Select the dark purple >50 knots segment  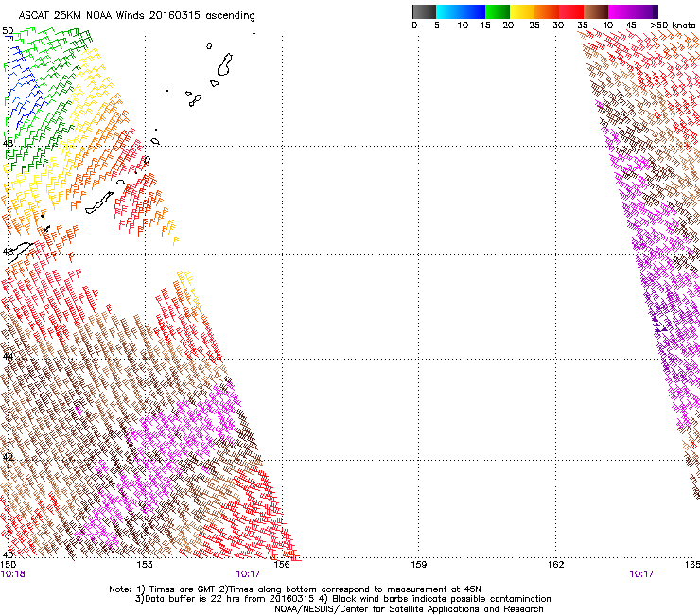(x=656, y=11)
